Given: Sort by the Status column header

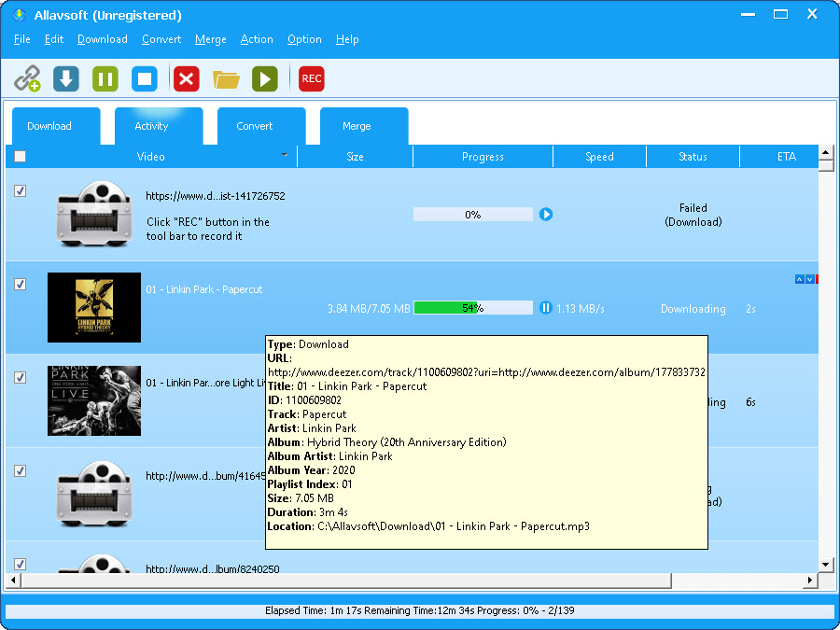Looking at the screenshot, I should point(693,157).
